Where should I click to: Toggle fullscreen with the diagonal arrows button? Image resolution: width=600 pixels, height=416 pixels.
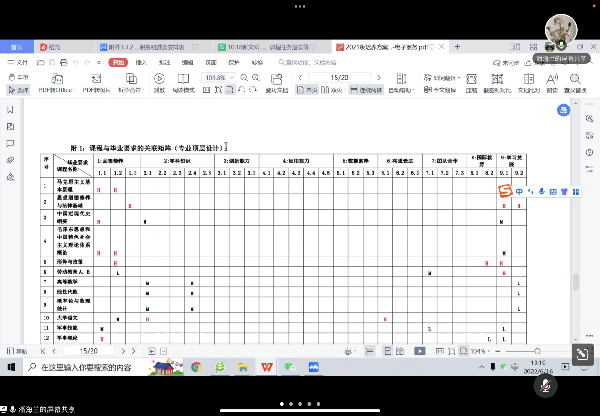click(580, 354)
